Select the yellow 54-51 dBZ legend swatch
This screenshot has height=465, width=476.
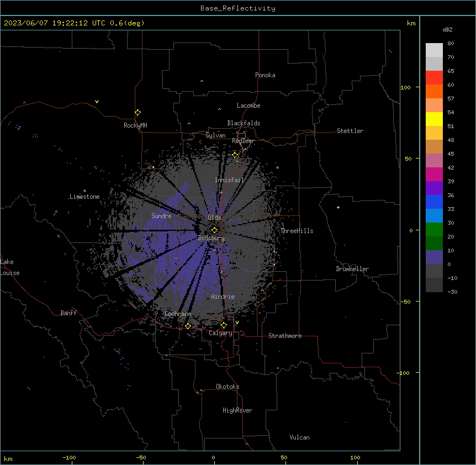(x=434, y=119)
